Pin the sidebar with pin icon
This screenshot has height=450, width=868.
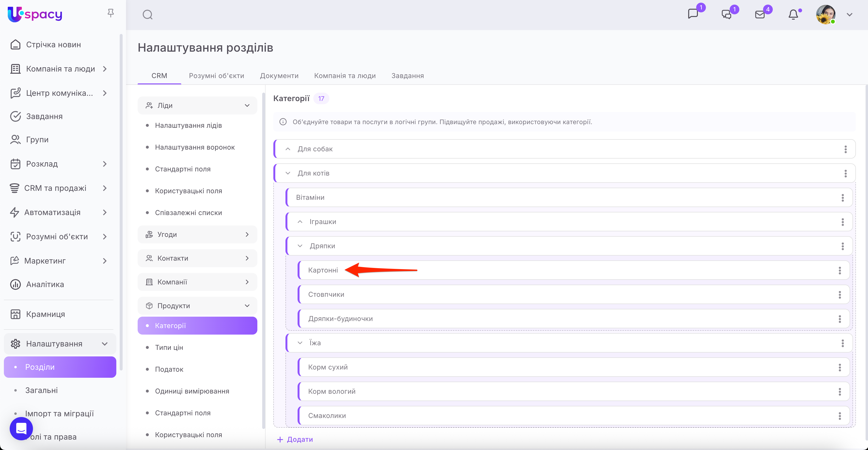(110, 13)
